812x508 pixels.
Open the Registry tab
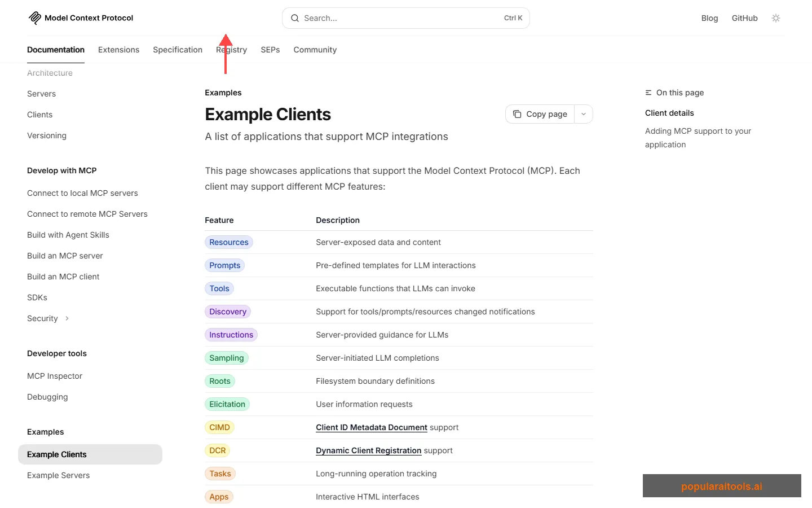coord(231,50)
